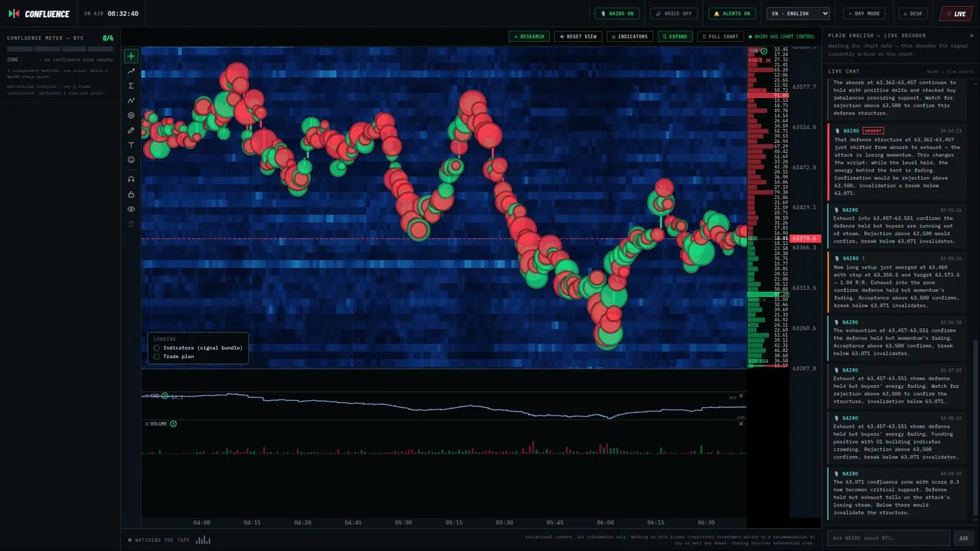Send question with the Ask button
This screenshot has width=980, height=551.
coord(964,538)
